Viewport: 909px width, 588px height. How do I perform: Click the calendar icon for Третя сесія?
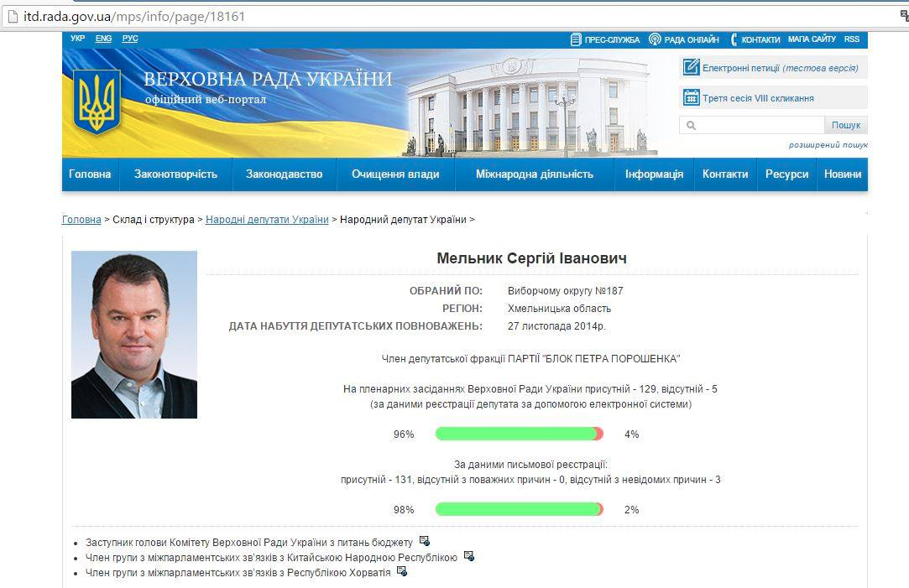(691, 97)
